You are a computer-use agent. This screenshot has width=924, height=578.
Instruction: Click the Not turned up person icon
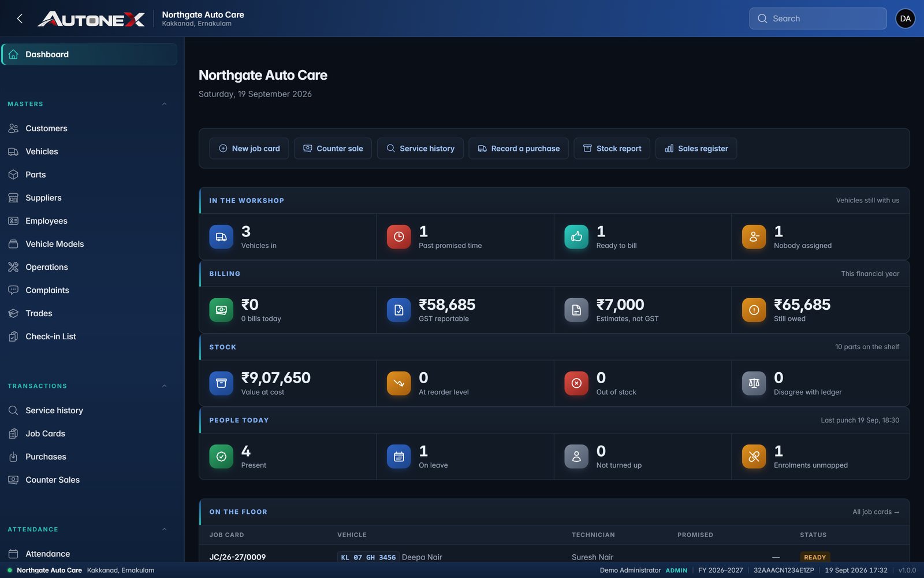point(576,457)
